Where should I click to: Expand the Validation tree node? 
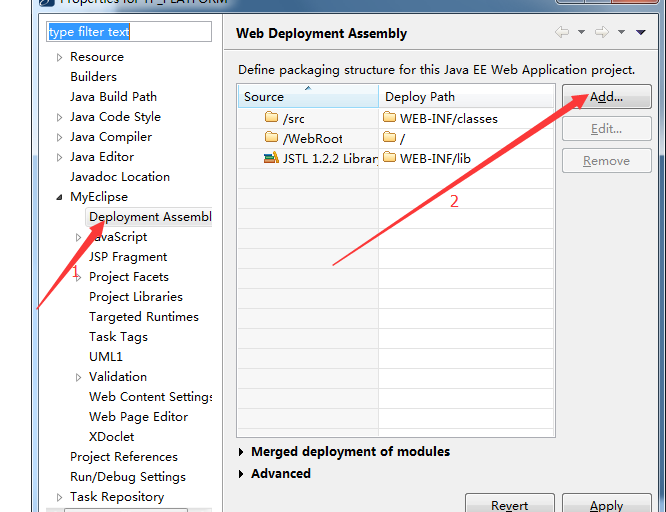(x=78, y=377)
